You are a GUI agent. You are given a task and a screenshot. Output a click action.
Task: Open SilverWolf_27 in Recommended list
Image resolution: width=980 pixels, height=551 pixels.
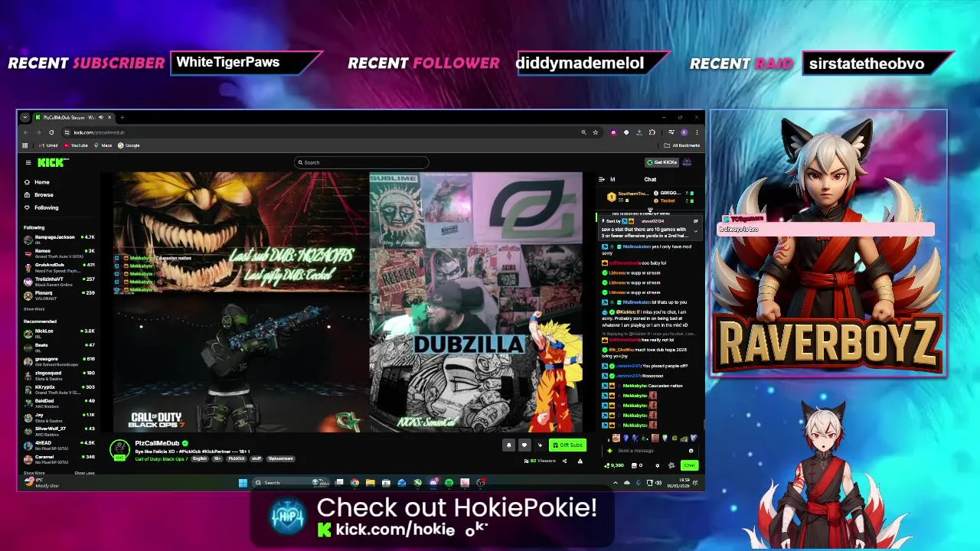[x=59, y=431]
